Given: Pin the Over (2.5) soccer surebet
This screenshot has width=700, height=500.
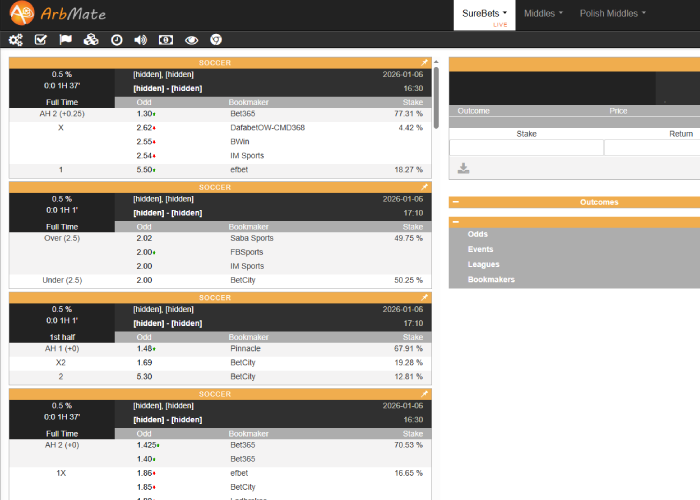Looking at the screenshot, I should pyautogui.click(x=424, y=187).
